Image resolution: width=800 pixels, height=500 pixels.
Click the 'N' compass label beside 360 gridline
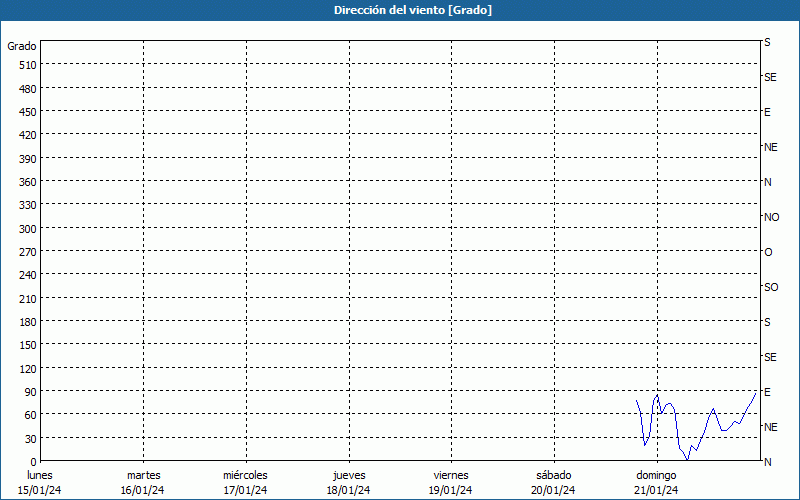(x=768, y=182)
